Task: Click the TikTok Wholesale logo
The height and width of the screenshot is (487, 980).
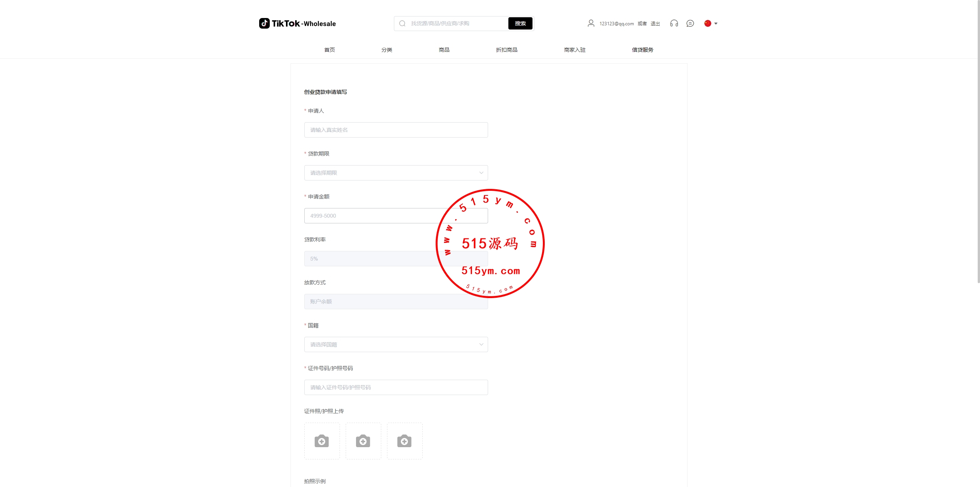Action: pyautogui.click(x=297, y=23)
